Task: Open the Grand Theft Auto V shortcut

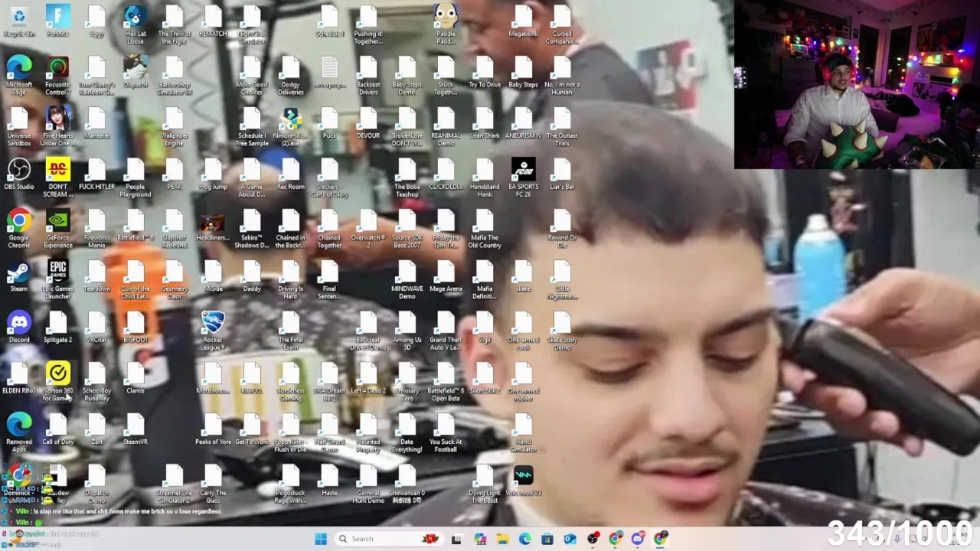Action: [446, 331]
